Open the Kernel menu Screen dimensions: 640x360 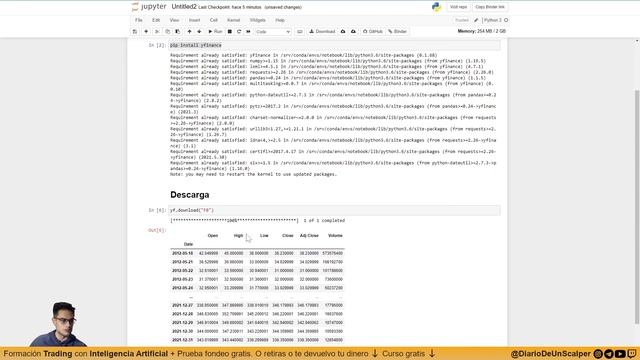click(233, 20)
